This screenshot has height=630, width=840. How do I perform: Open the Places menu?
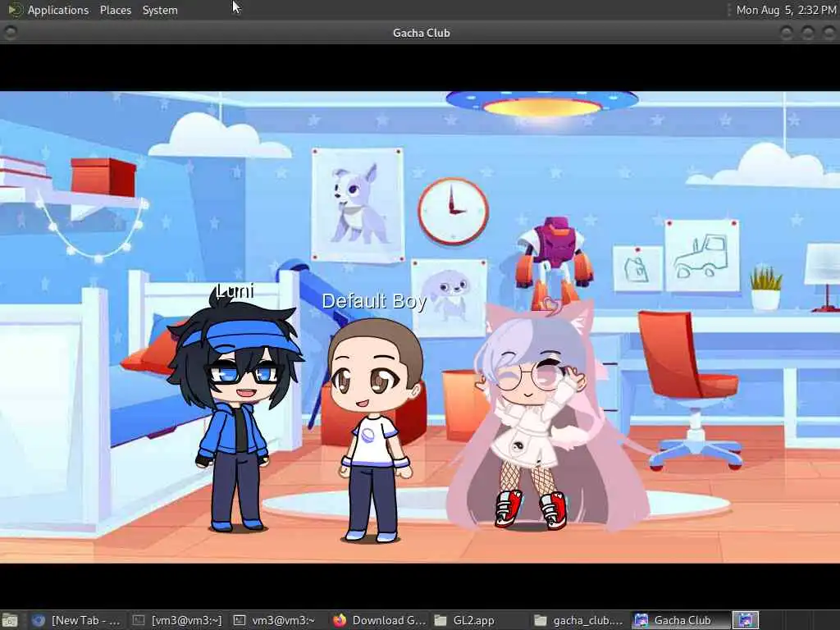pos(115,10)
